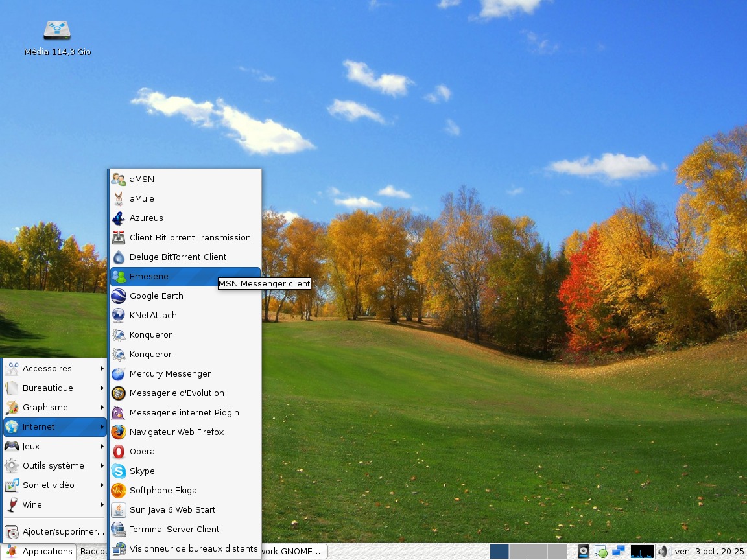This screenshot has height=560, width=747.
Task: Start Messagerie d'Evolution mail client
Action: click(185, 393)
